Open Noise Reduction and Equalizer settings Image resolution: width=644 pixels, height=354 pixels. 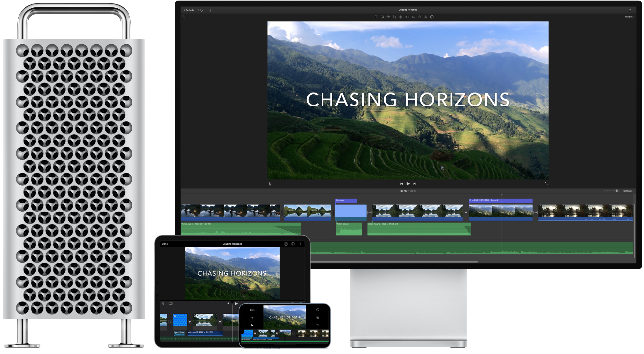pos(414,17)
